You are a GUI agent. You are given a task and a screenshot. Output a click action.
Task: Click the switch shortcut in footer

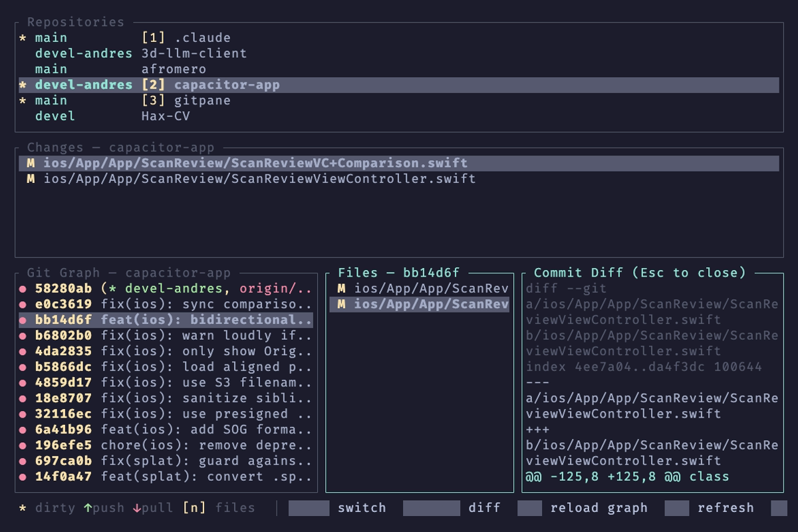coord(361,508)
